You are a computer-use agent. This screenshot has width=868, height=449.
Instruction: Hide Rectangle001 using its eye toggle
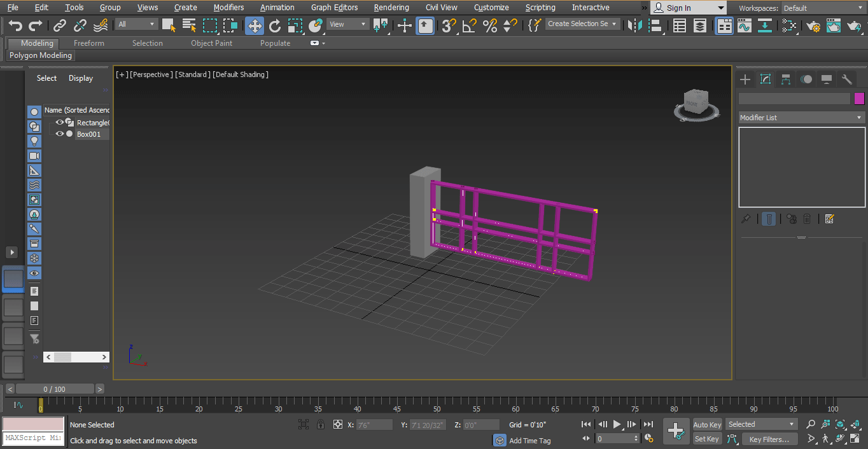(x=59, y=122)
